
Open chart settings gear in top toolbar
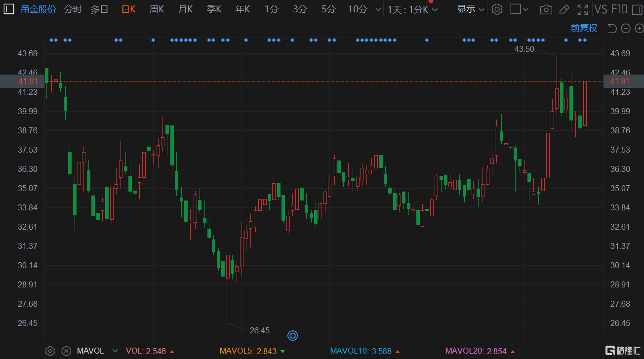pyautogui.click(x=497, y=9)
